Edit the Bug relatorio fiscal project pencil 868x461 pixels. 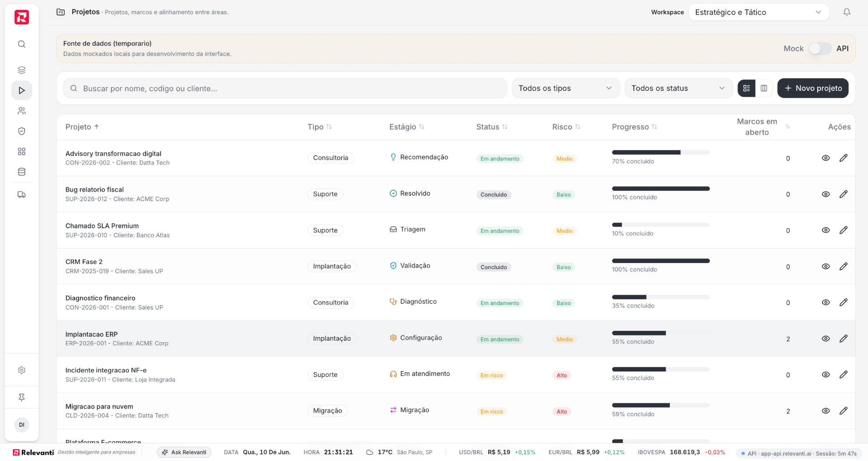coord(843,194)
